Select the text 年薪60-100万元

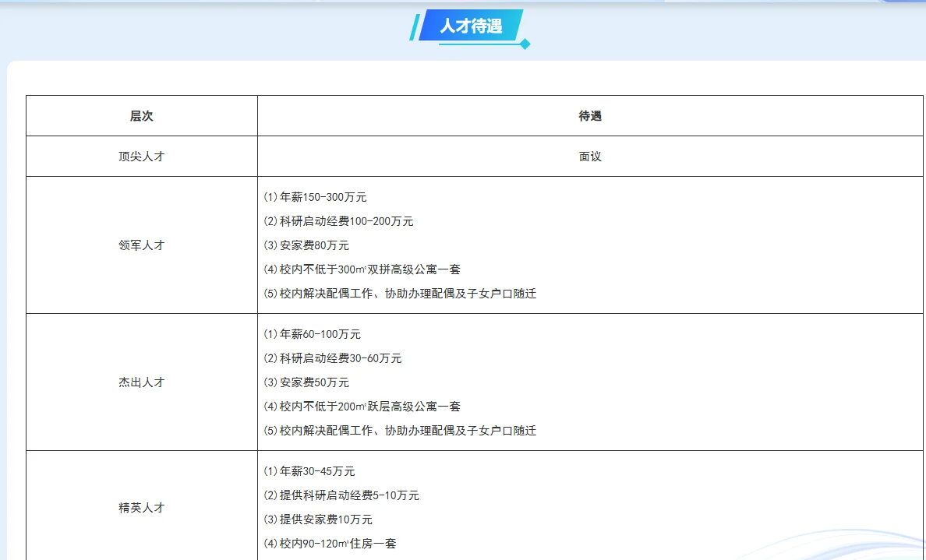pos(320,334)
